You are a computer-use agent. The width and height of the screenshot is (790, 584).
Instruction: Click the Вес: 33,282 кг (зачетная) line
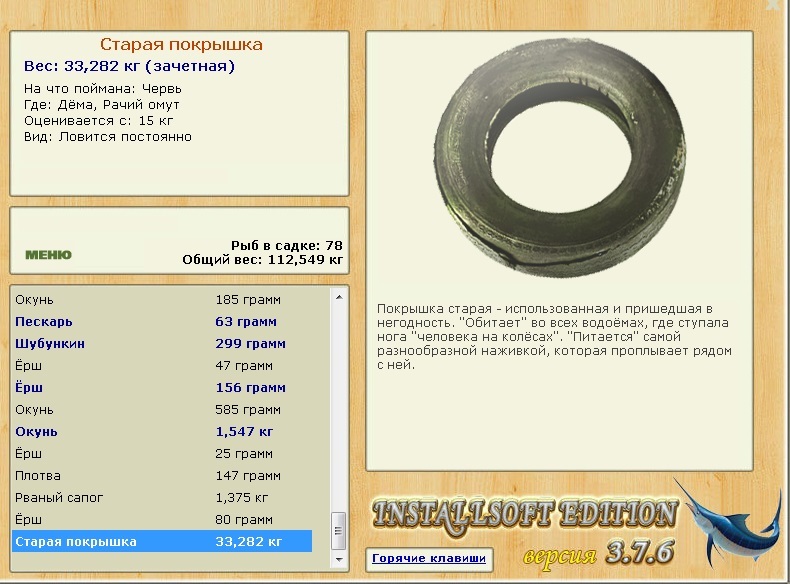[x=129, y=66]
